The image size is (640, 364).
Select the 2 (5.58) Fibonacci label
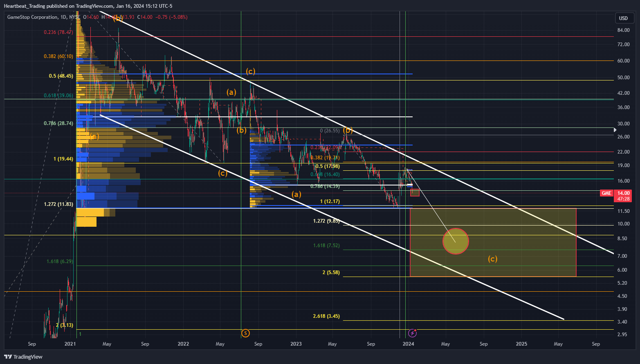331,272
